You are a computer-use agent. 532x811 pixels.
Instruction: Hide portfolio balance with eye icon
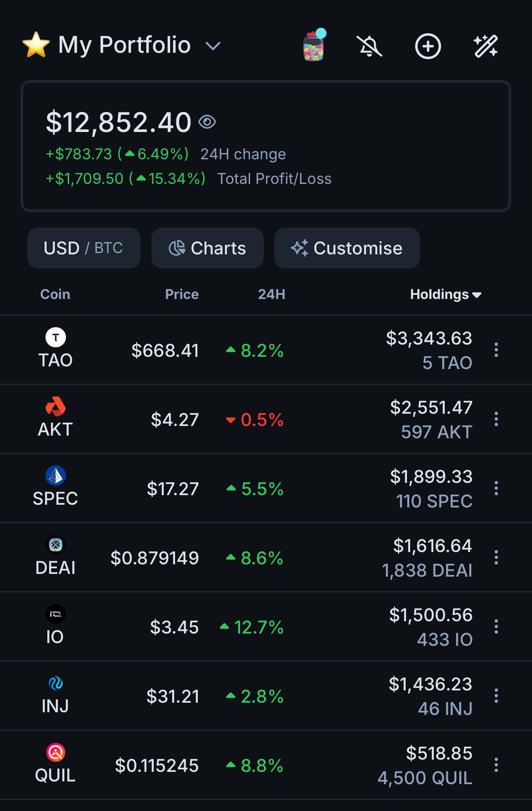pyautogui.click(x=207, y=122)
